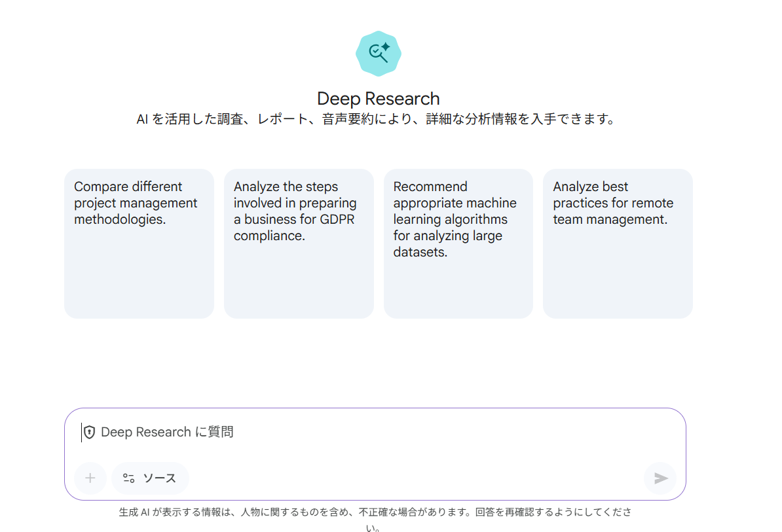Screen dimensions: 782x532
Task: Click the Deep Research heading text
Action: click(x=379, y=99)
